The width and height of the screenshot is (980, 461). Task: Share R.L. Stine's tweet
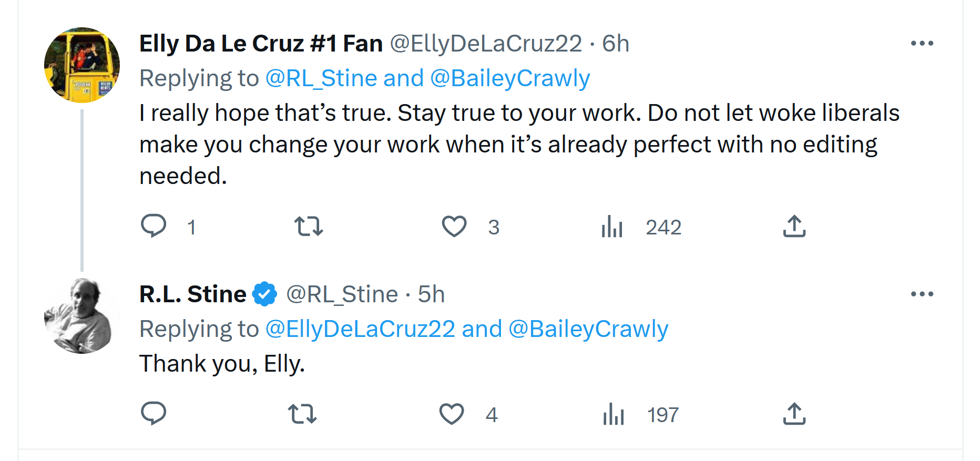[794, 414]
